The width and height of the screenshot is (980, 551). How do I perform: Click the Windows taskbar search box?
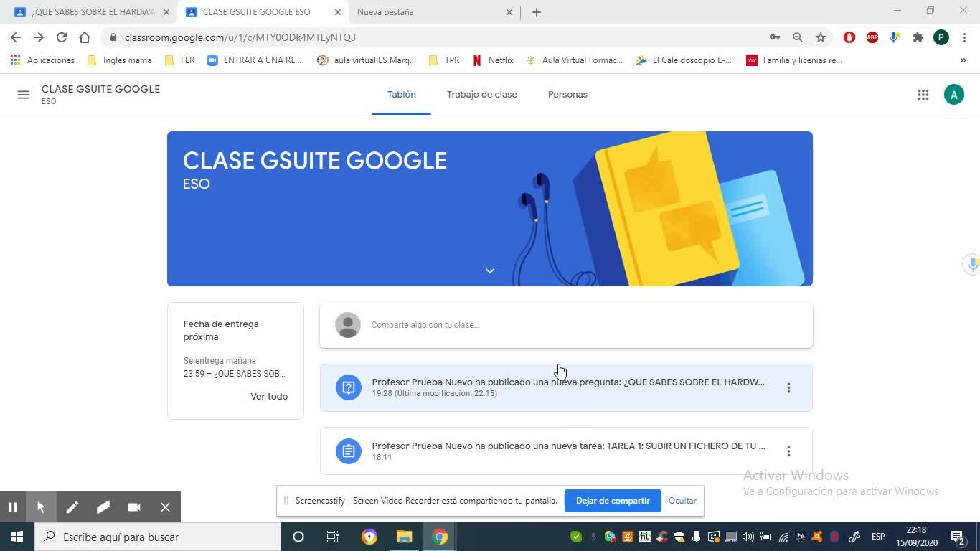tap(157, 537)
